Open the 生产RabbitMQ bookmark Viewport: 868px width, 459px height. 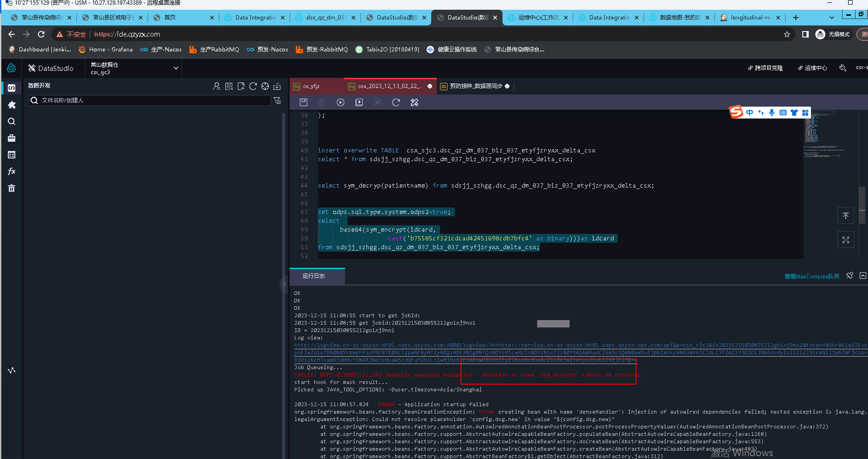[x=214, y=50]
